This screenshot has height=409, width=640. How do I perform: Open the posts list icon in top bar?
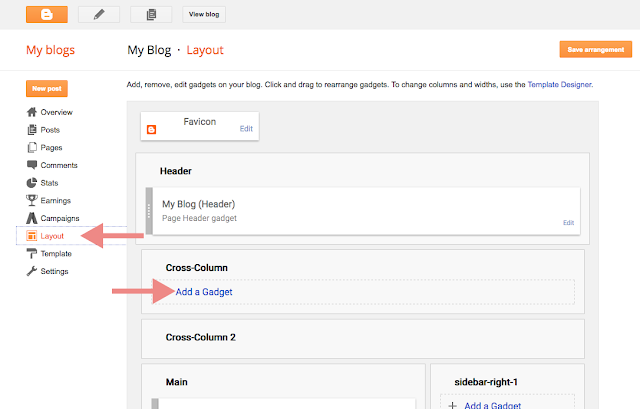(150, 14)
